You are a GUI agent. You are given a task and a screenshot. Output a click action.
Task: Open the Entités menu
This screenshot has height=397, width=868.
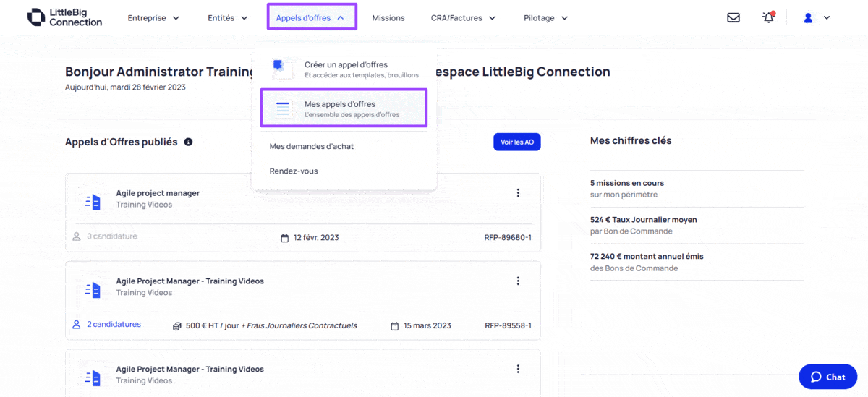click(x=228, y=18)
